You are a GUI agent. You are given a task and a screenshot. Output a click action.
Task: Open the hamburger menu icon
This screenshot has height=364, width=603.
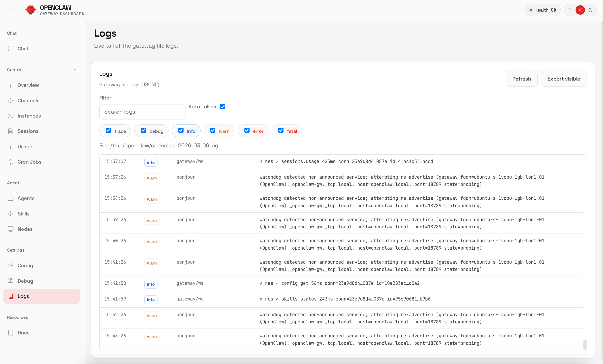click(x=13, y=10)
